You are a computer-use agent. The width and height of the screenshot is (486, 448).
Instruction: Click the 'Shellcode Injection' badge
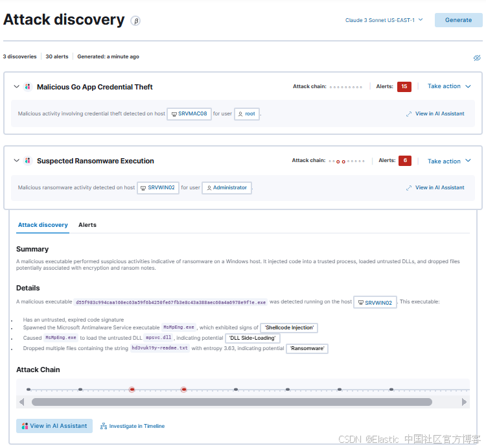pos(289,327)
